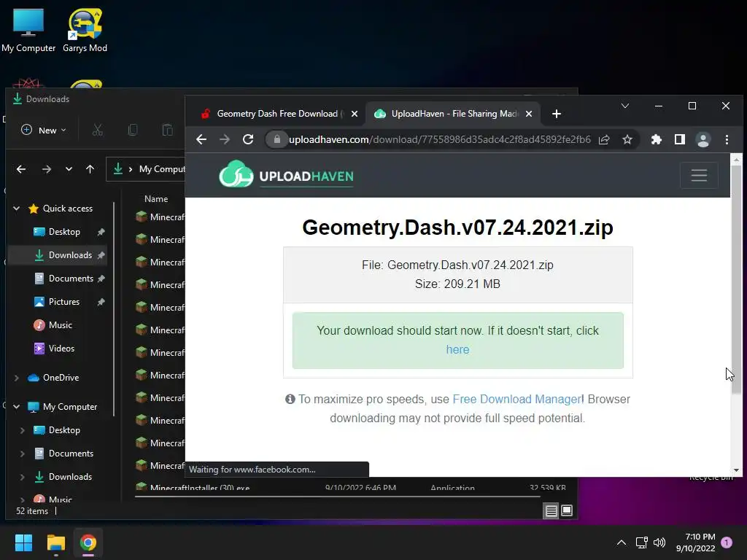Open the UploadHaven hamburger menu
Image resolution: width=747 pixels, height=560 pixels.
tap(699, 175)
